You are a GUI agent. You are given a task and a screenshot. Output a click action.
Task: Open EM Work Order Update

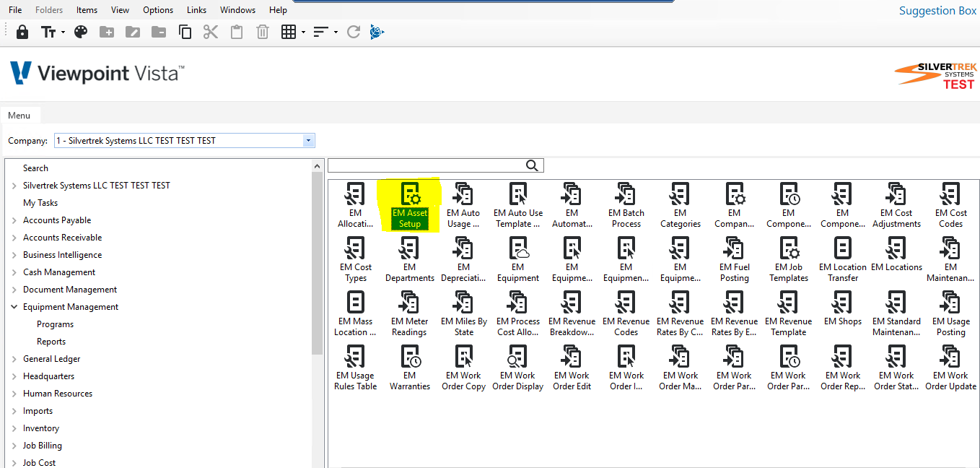[x=951, y=368]
